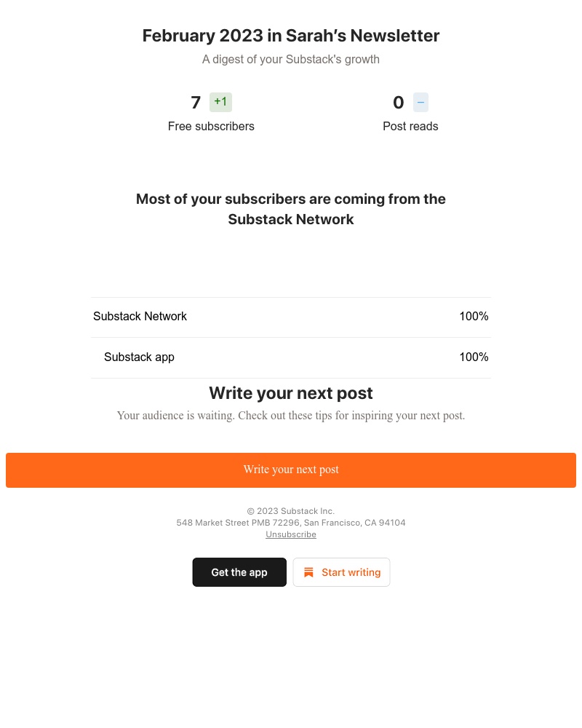Viewport: 582px width, 728px height.
Task: Click the 2023 Substack Inc. copyright text
Action: (291, 511)
